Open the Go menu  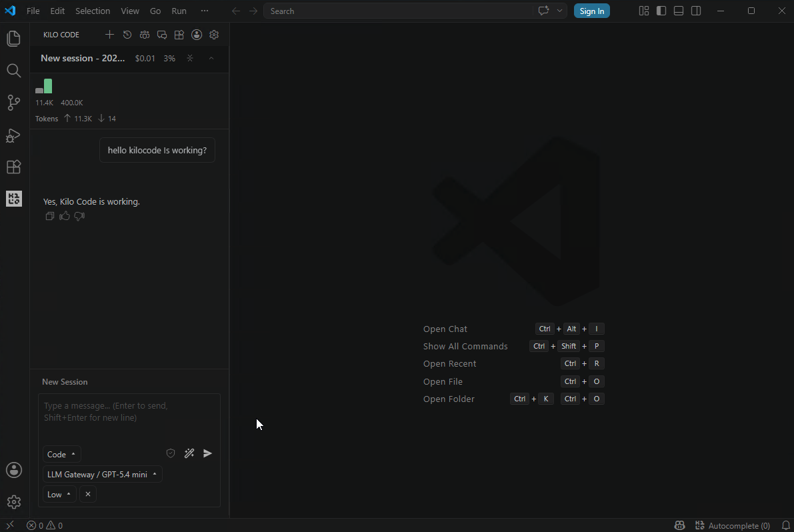pos(155,11)
